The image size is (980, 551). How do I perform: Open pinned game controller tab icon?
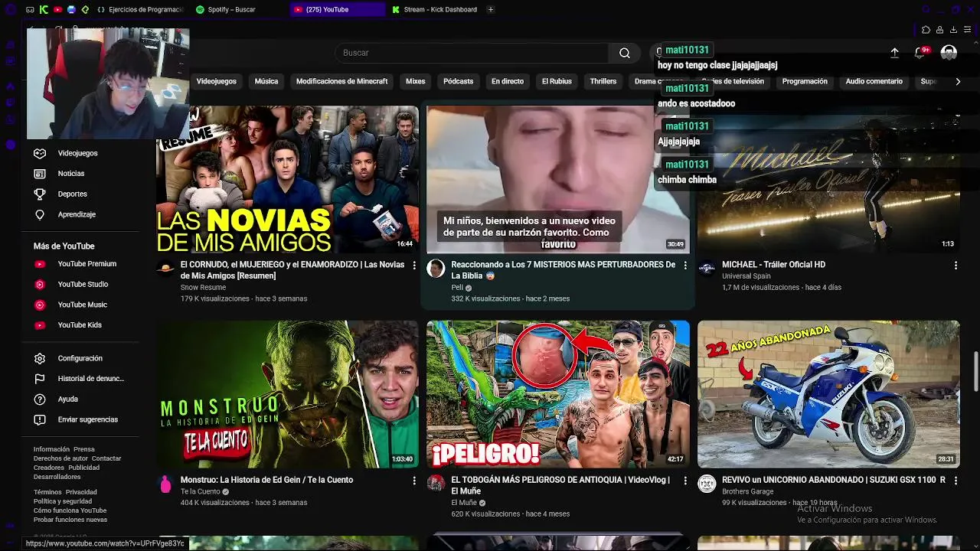pos(30,9)
